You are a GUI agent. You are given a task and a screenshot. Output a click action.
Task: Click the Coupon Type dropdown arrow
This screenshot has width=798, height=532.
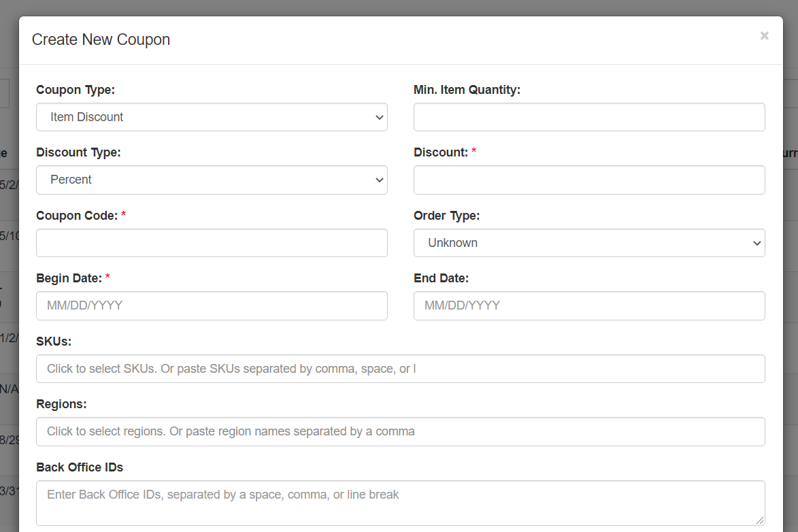click(x=379, y=118)
